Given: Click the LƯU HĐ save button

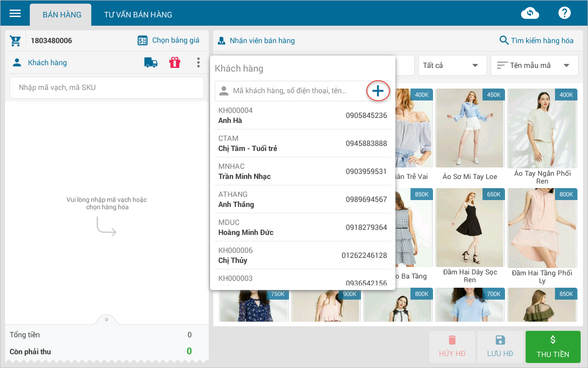Looking at the screenshot, I should tap(500, 346).
